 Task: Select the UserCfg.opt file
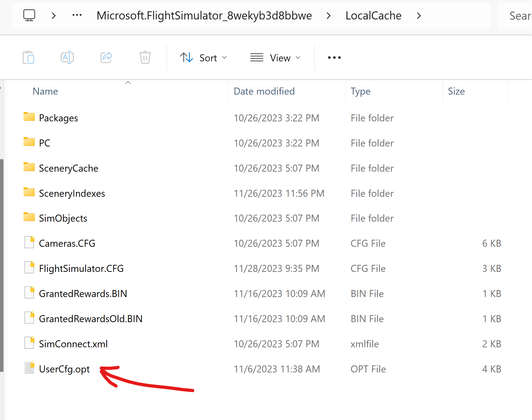click(64, 369)
